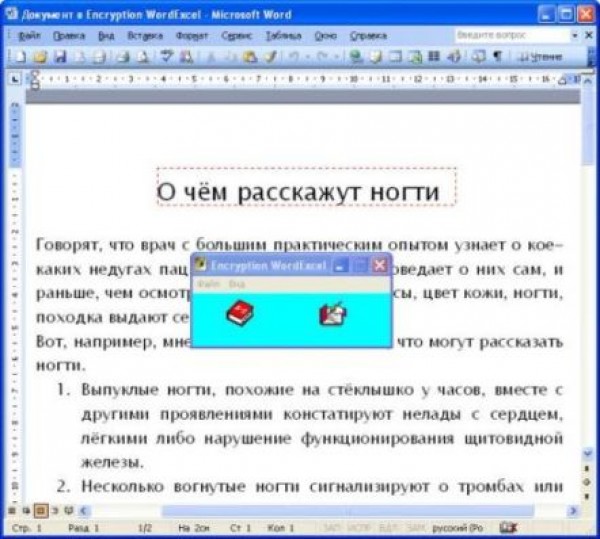
Task: Click the Print icon in toolbar
Action: click(122, 57)
